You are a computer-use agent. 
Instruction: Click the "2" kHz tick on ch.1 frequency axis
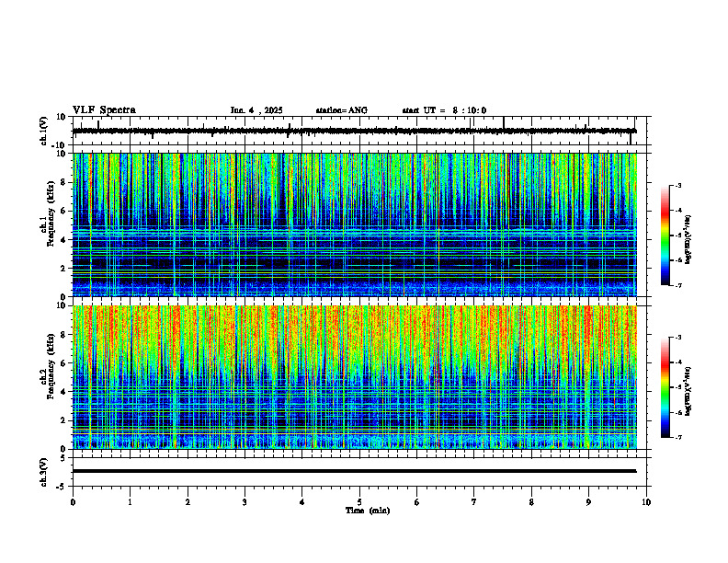[63, 269]
